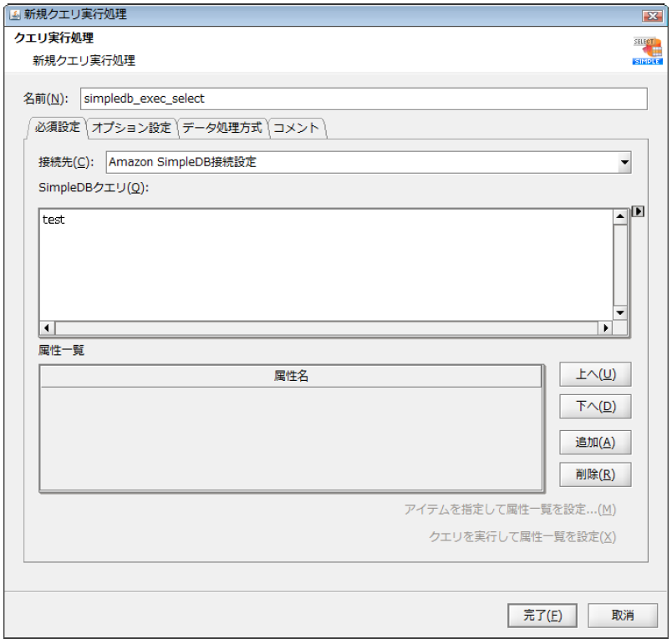Click the right arrow of the horizontal scrollbar
This screenshot has width=672, height=644.
(605, 327)
